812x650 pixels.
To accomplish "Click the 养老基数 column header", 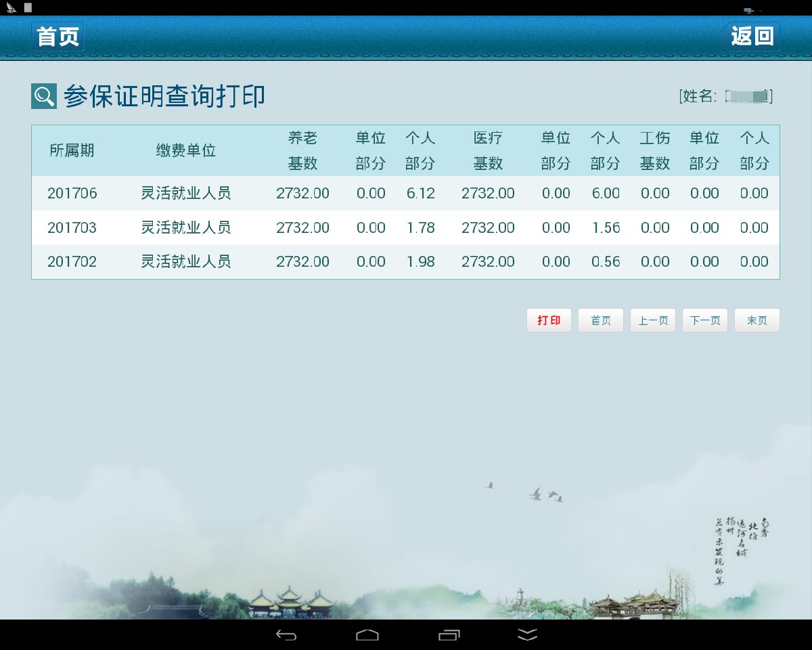I will click(x=302, y=150).
